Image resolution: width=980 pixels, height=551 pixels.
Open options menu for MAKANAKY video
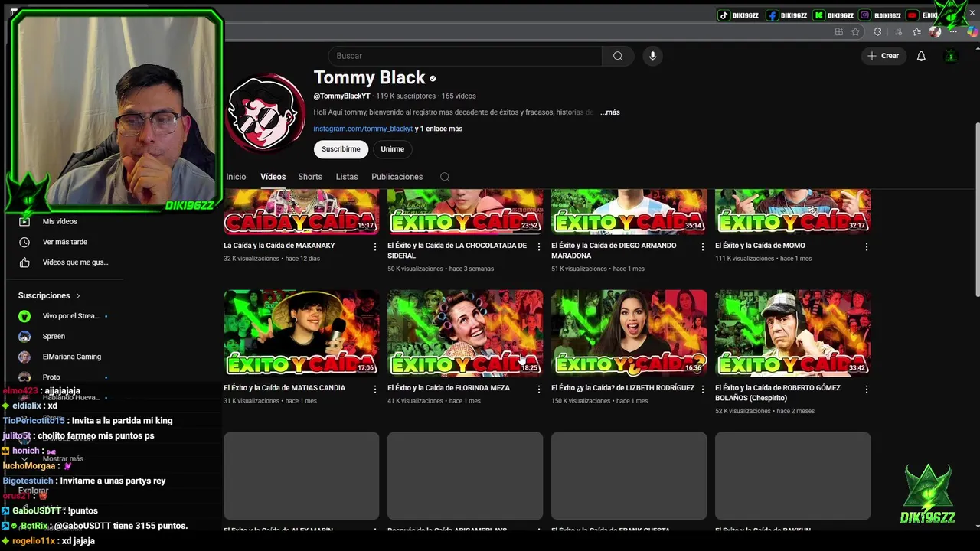click(374, 247)
